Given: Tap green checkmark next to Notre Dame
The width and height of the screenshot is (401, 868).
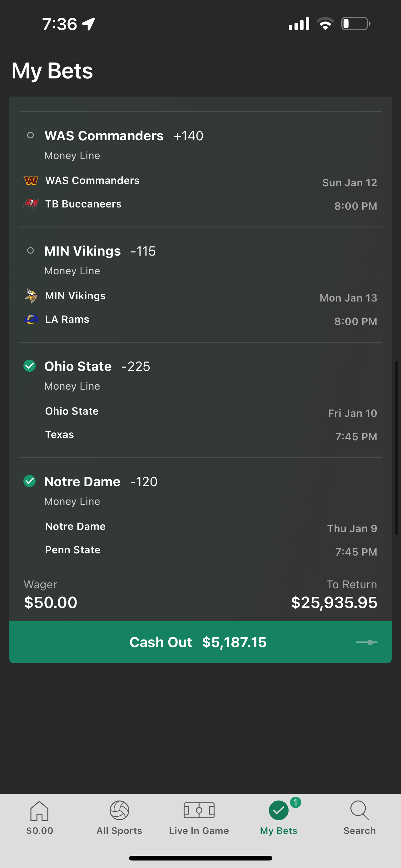Looking at the screenshot, I should coord(30,481).
